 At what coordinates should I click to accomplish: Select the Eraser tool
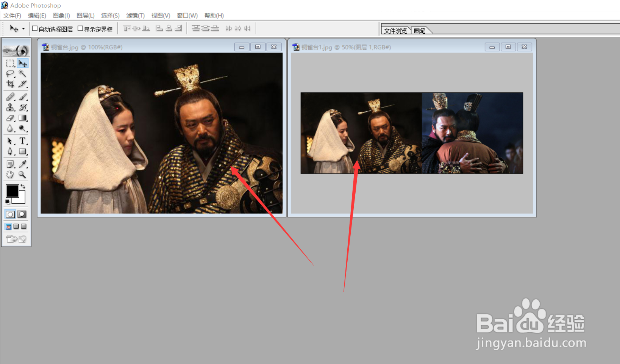[x=10, y=118]
